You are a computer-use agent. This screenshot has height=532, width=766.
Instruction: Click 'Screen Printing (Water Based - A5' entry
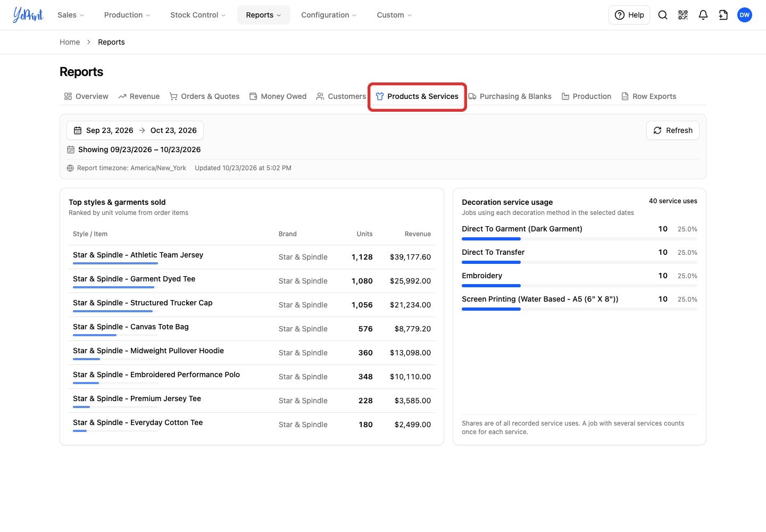[540, 299]
